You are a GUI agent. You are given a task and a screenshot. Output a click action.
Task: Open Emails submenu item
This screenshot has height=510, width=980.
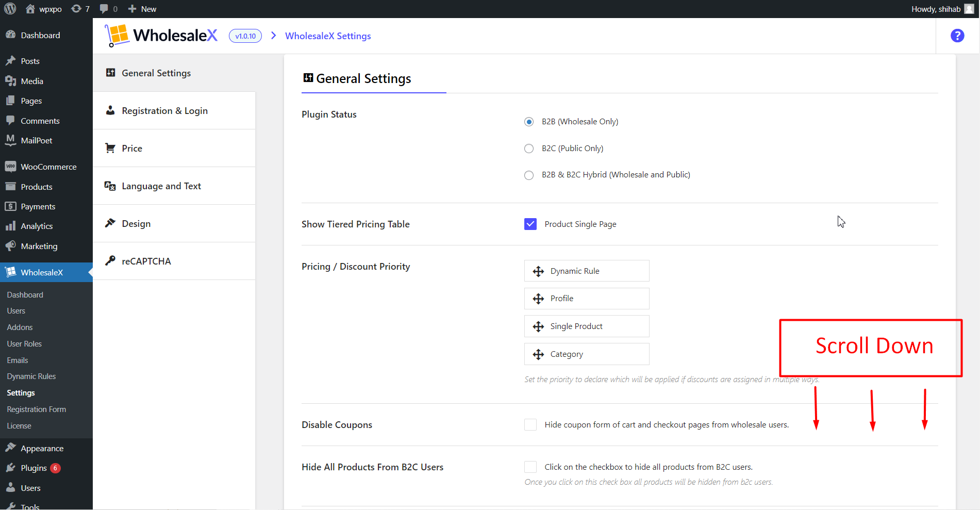coord(18,360)
